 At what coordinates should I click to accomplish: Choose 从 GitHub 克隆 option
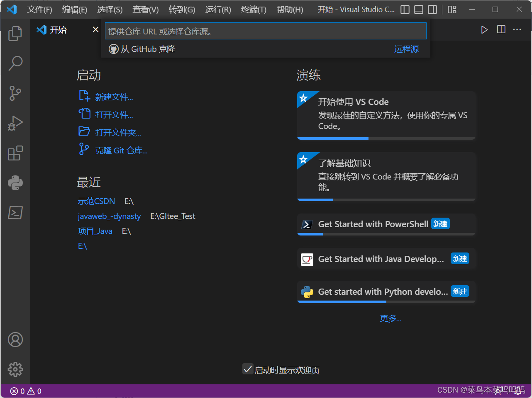pyautogui.click(x=266, y=49)
